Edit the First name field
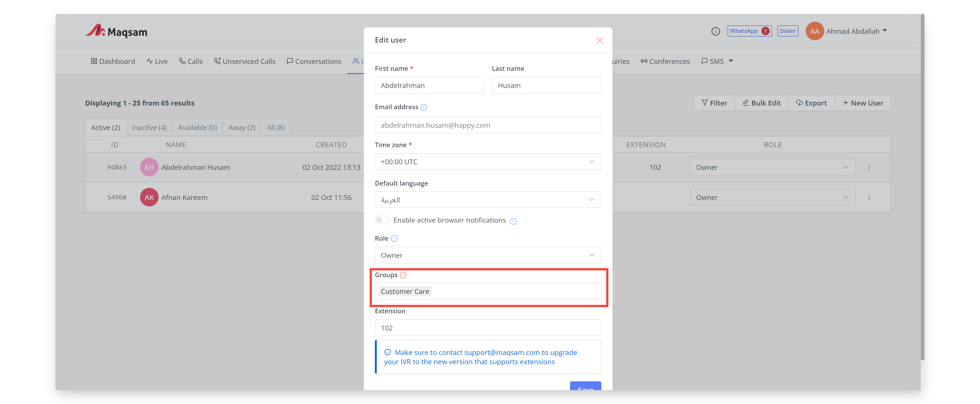 429,85
